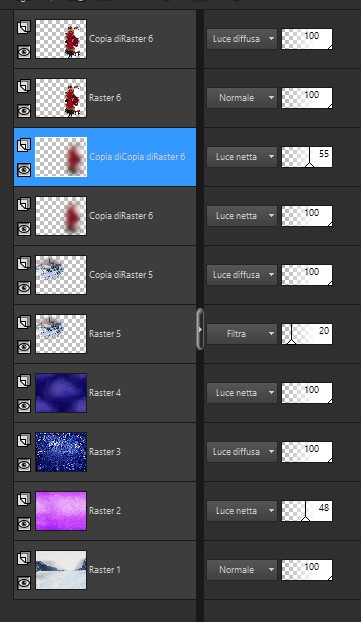Hide the Raster 1 layer eye icon

(24, 582)
